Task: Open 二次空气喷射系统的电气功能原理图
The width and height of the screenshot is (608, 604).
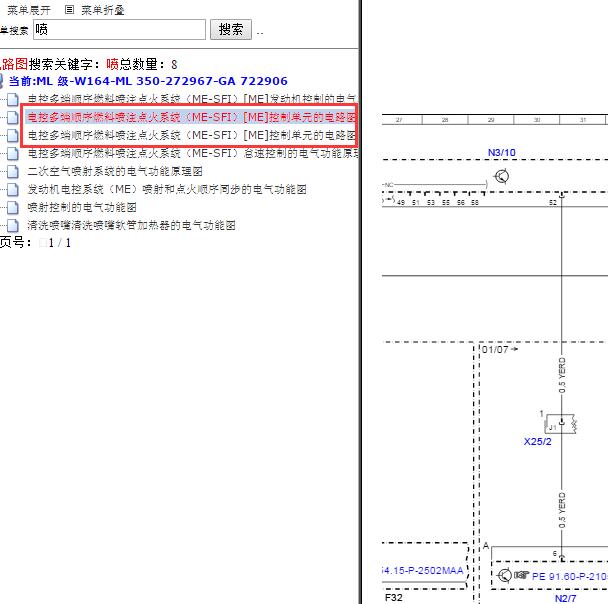Action: (115, 171)
